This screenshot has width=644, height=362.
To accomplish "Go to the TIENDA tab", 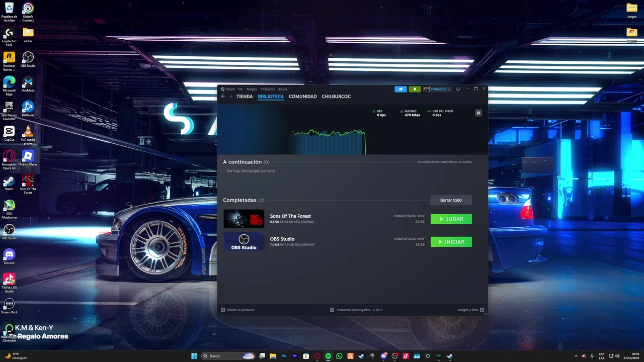I will click(x=245, y=97).
